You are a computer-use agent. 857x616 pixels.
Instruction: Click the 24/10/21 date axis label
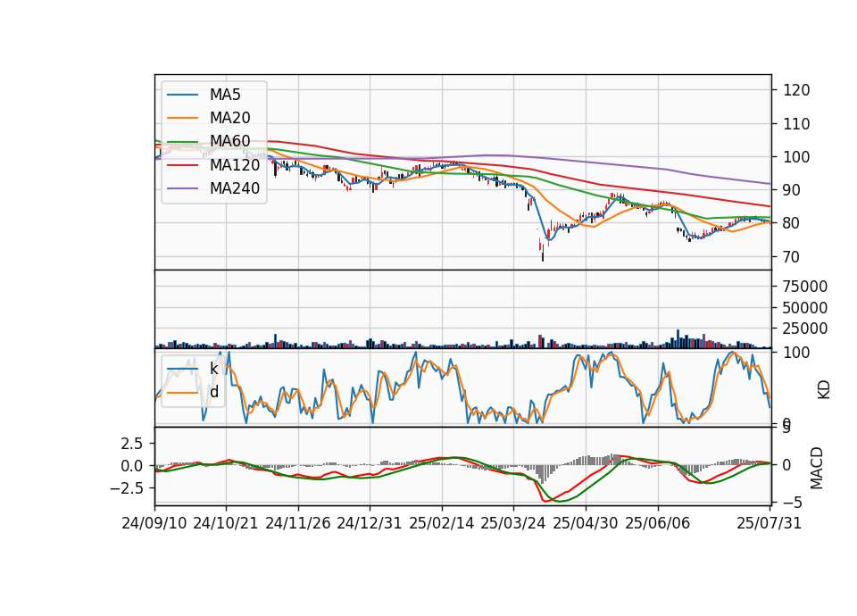[226, 523]
